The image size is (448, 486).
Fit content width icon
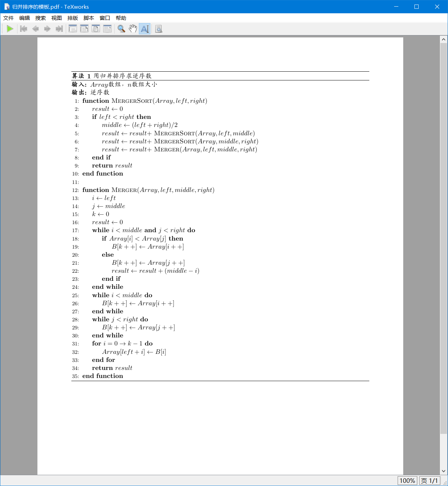[107, 29]
